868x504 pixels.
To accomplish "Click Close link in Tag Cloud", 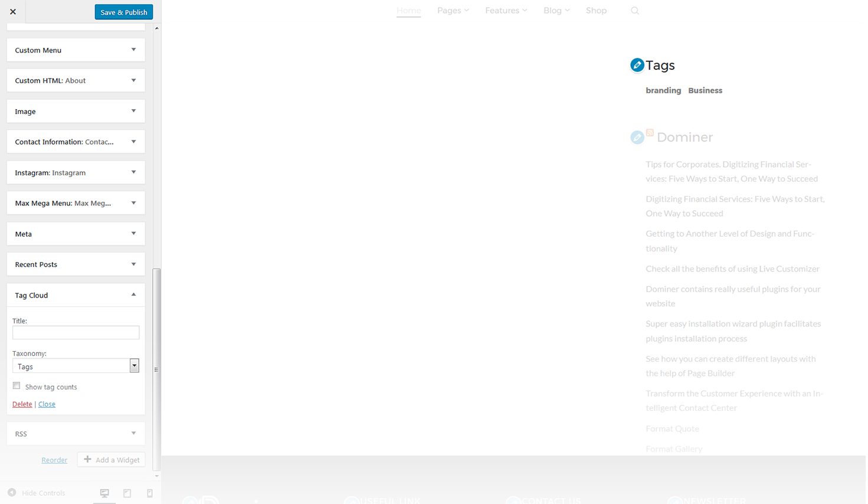I will point(47,404).
